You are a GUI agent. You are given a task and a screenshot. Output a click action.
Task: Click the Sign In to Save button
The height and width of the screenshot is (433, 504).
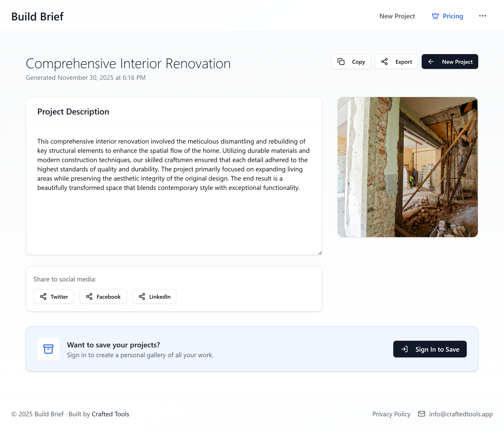(x=430, y=349)
